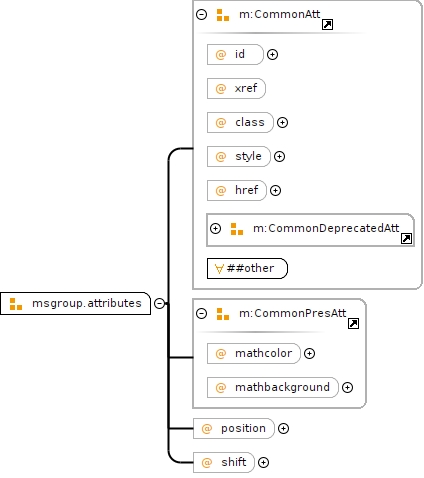
Task: Select the position attribute node
Action: click(234, 428)
